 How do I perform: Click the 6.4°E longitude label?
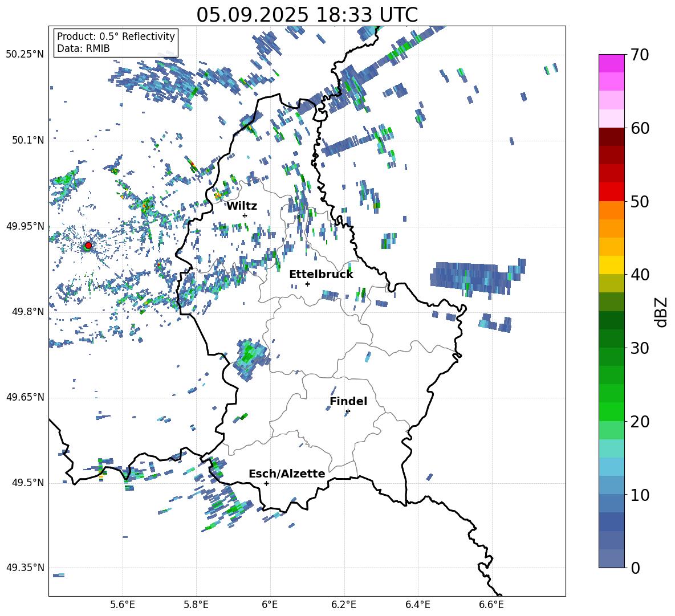(x=417, y=605)
